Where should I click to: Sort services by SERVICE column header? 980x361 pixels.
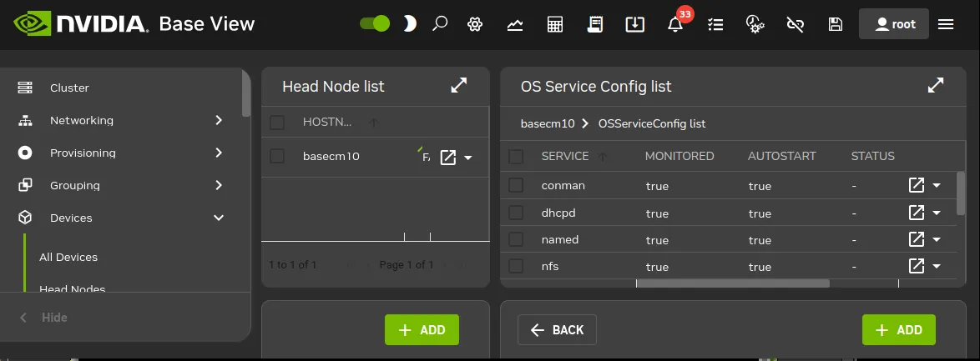pos(565,156)
